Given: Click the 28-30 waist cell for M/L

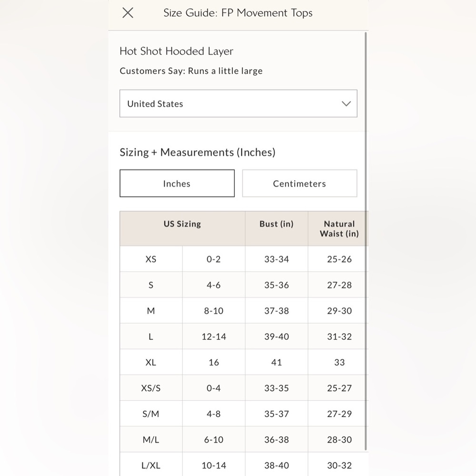Looking at the screenshot, I should [x=339, y=439].
